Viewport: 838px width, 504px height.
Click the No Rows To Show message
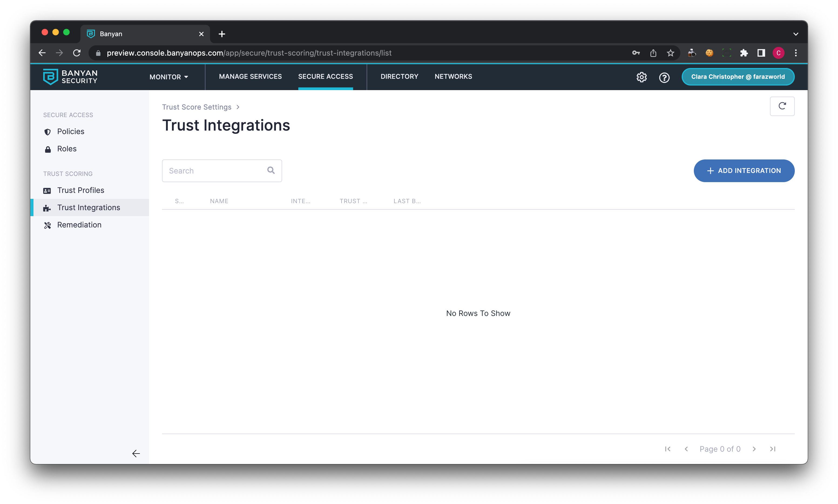pos(478,313)
